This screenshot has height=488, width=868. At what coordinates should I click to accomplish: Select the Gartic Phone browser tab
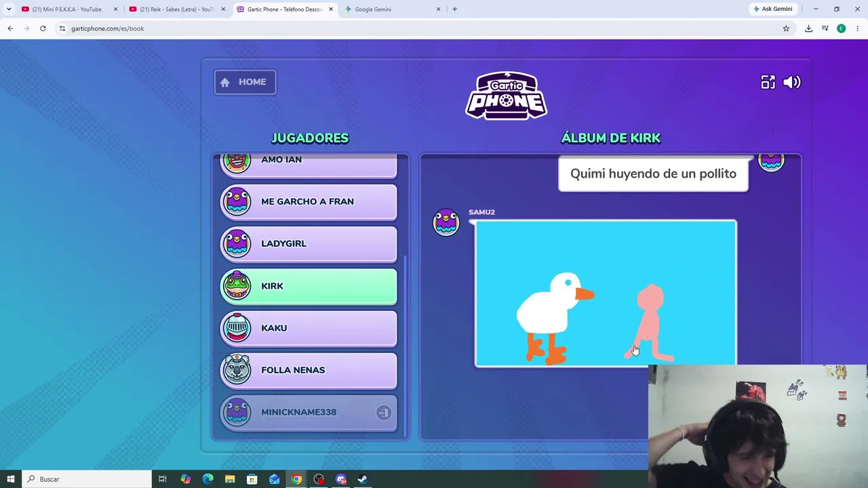[284, 9]
